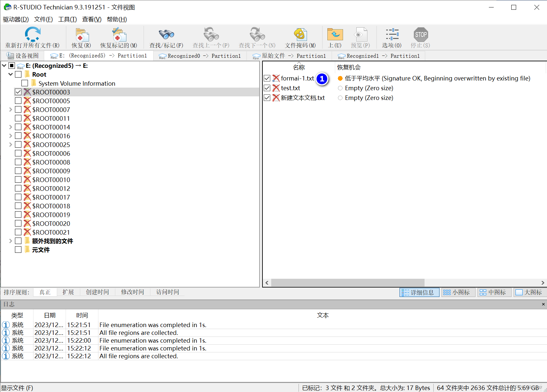Click the R-Studio application title icon
This screenshot has width=547, height=392.
pos(7,7)
